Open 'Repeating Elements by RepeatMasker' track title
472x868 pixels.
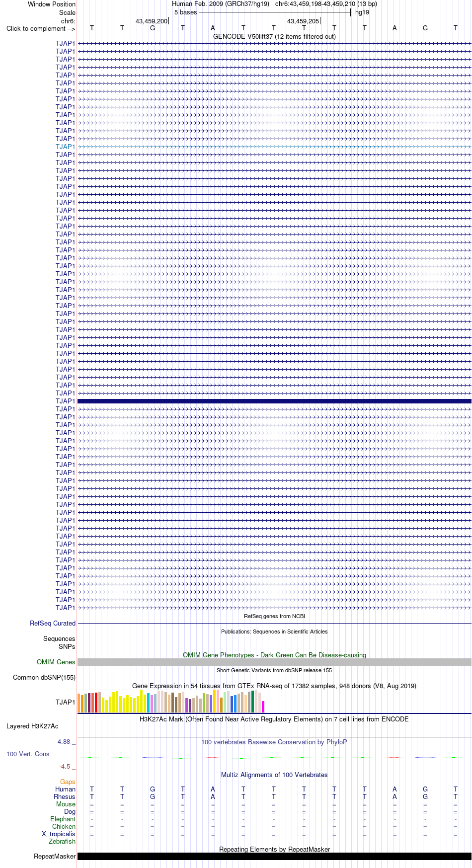point(274,849)
